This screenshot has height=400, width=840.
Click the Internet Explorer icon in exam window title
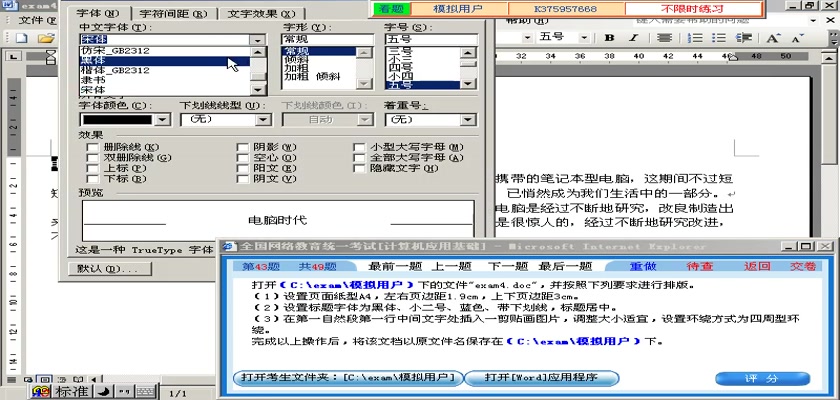click(x=229, y=246)
